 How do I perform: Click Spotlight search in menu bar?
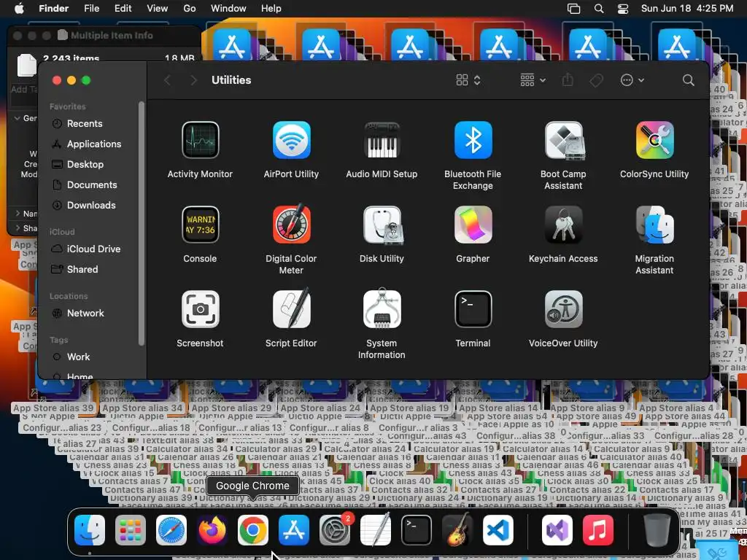(599, 8)
